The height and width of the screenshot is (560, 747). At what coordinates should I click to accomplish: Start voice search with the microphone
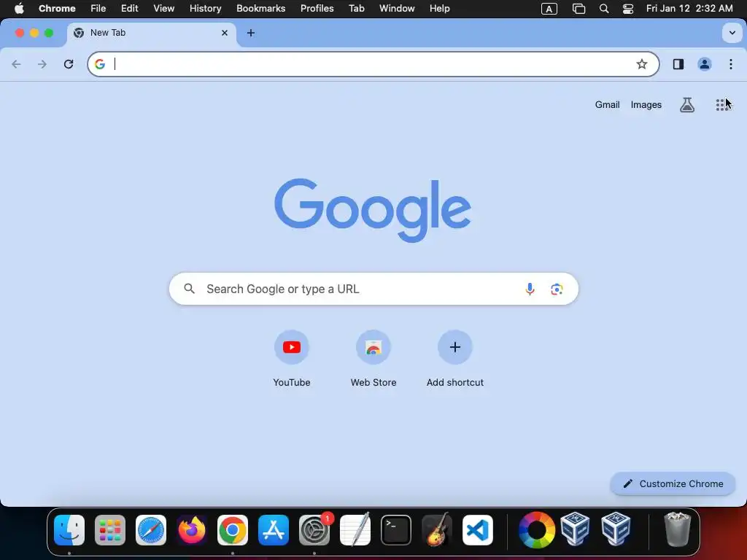(x=530, y=289)
